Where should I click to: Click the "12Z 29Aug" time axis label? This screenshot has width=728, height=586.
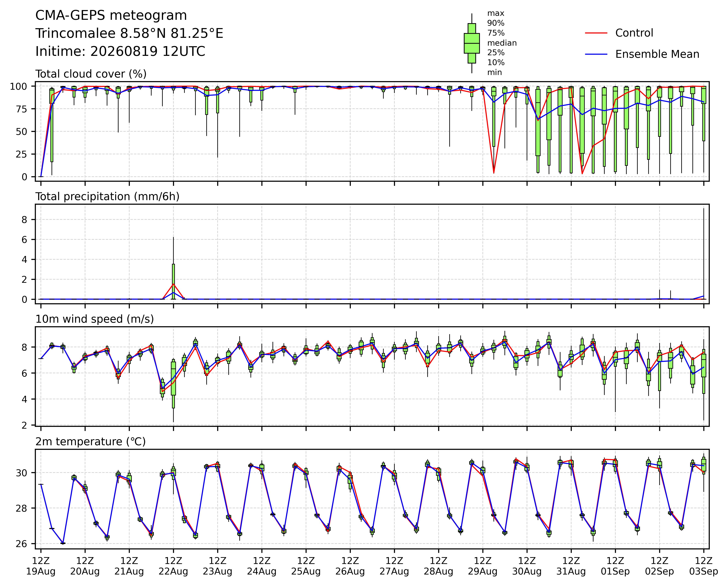(482, 566)
